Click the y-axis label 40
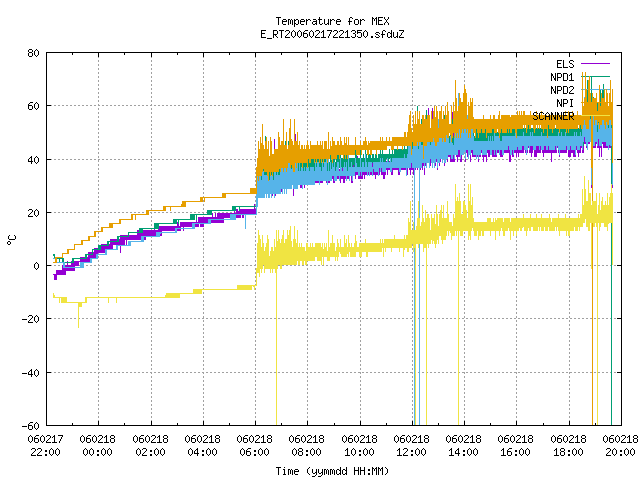Viewport: 640px width, 480px height. [33, 160]
